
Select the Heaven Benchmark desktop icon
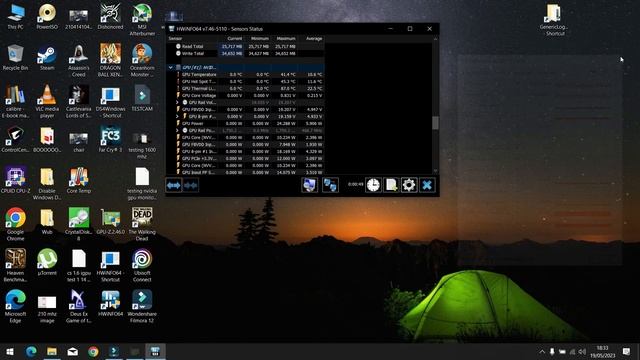[x=16, y=265]
